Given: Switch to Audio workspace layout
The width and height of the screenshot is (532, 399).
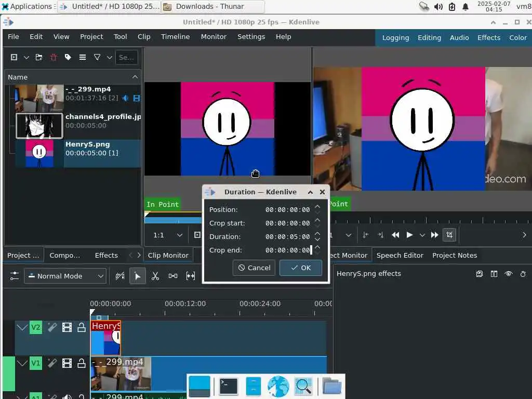Looking at the screenshot, I should [x=459, y=37].
